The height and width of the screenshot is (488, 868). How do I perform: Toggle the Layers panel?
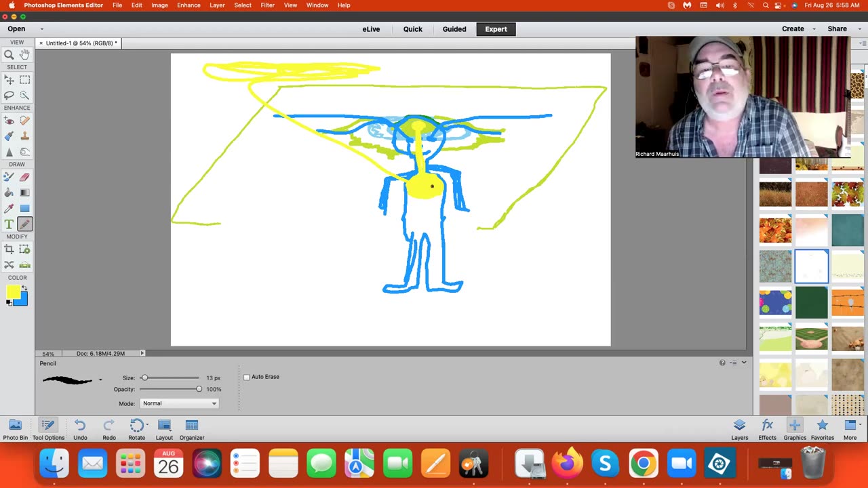(x=740, y=429)
